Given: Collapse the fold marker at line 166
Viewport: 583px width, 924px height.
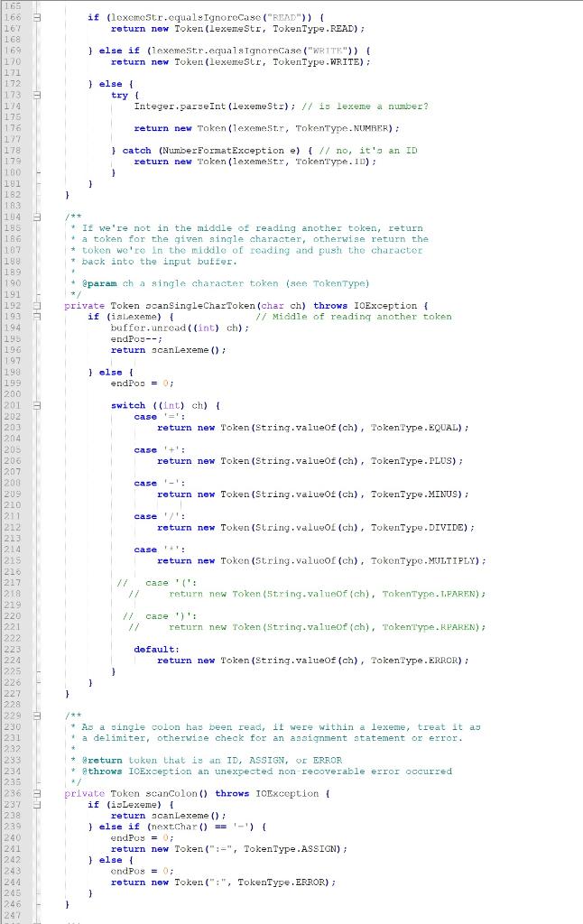Looking at the screenshot, I should point(36,18).
